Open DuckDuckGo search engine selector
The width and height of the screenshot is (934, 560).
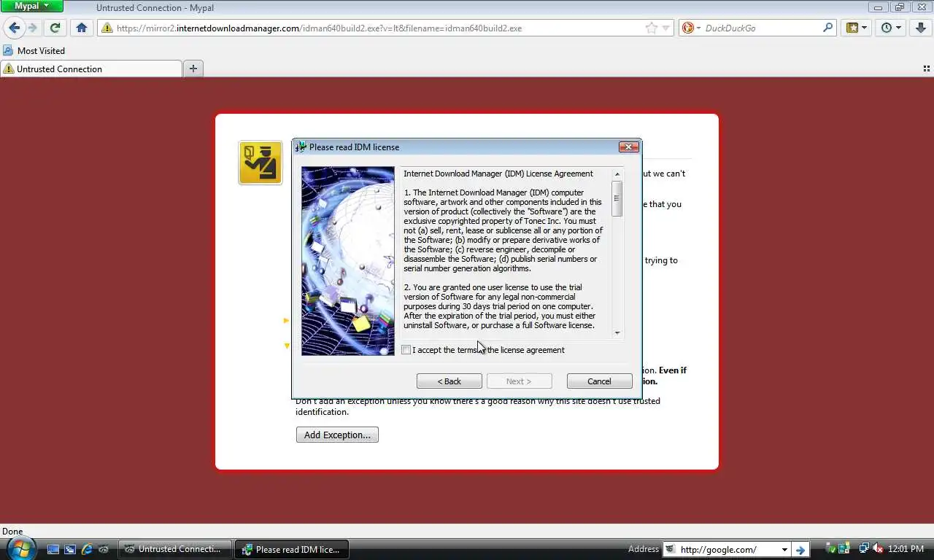(x=690, y=28)
